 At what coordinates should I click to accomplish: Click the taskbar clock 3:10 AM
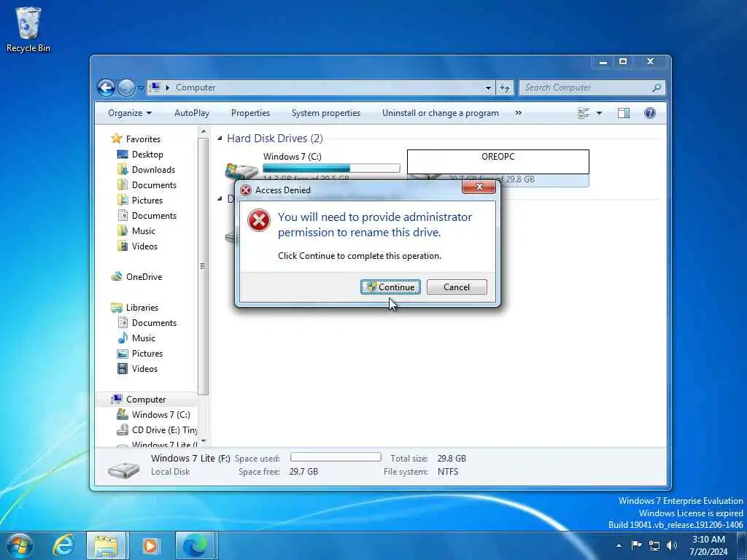[x=708, y=540]
